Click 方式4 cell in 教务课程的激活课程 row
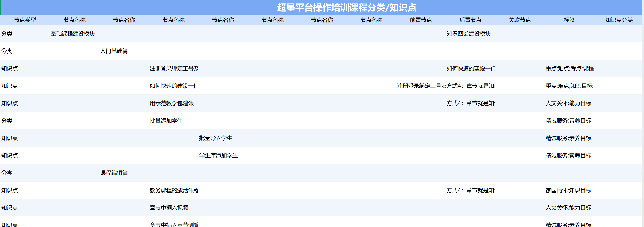 [471, 190]
